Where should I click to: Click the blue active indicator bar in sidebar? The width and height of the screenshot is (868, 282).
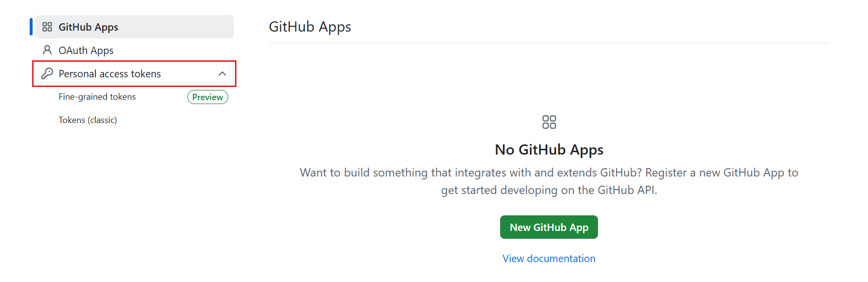(31, 27)
